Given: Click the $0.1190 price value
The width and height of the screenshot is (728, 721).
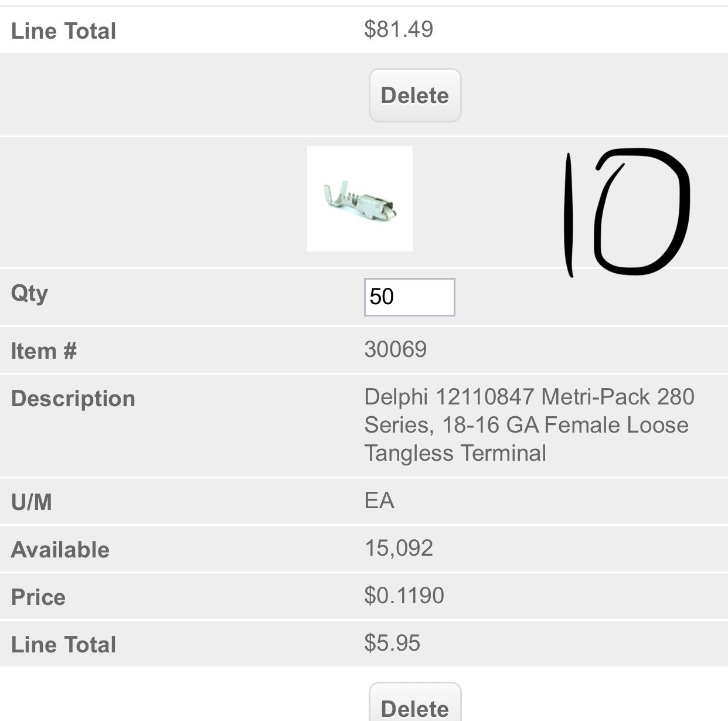Looking at the screenshot, I should [x=404, y=596].
